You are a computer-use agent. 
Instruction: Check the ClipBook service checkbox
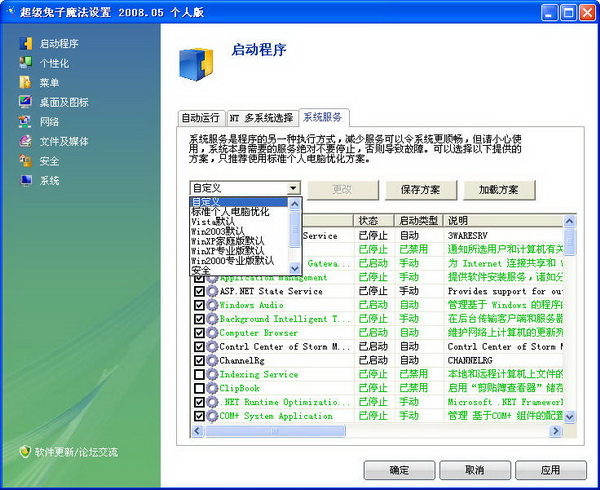(199, 388)
